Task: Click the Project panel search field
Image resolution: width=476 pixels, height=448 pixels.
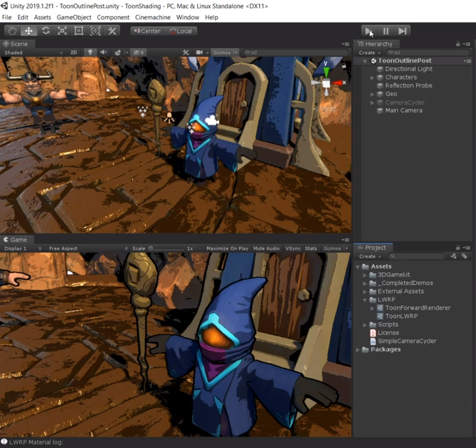Action: tap(417, 256)
